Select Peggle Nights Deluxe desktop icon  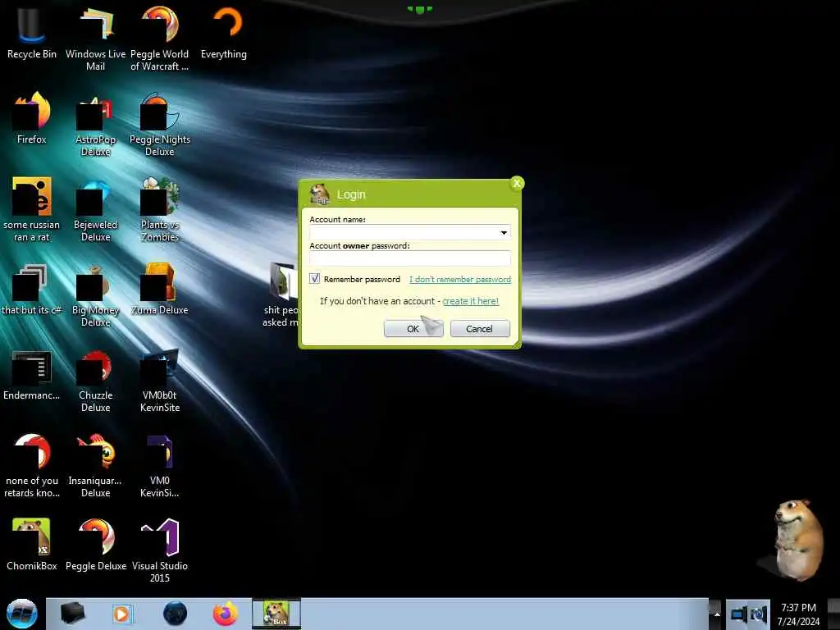click(x=160, y=125)
